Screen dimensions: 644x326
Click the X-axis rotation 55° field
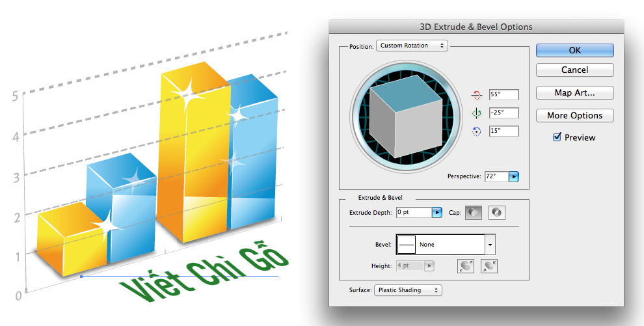503,95
